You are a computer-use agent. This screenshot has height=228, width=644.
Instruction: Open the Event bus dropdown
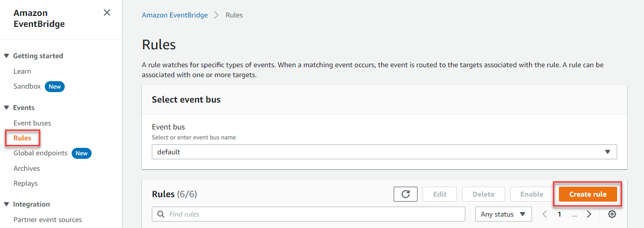384,152
